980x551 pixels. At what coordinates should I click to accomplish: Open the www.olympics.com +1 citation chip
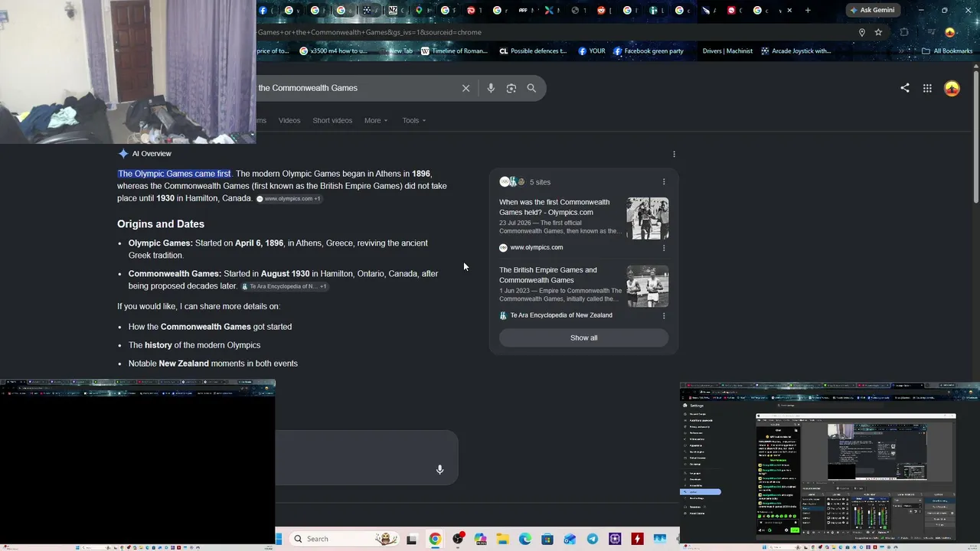[289, 199]
